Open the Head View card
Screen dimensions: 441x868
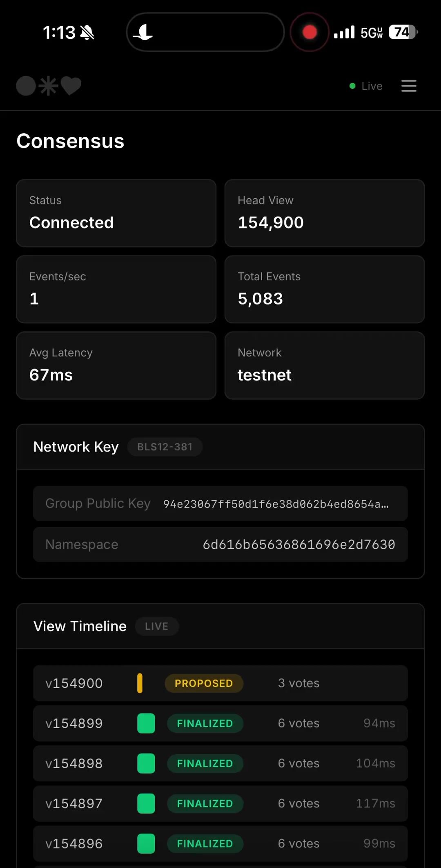(x=325, y=213)
